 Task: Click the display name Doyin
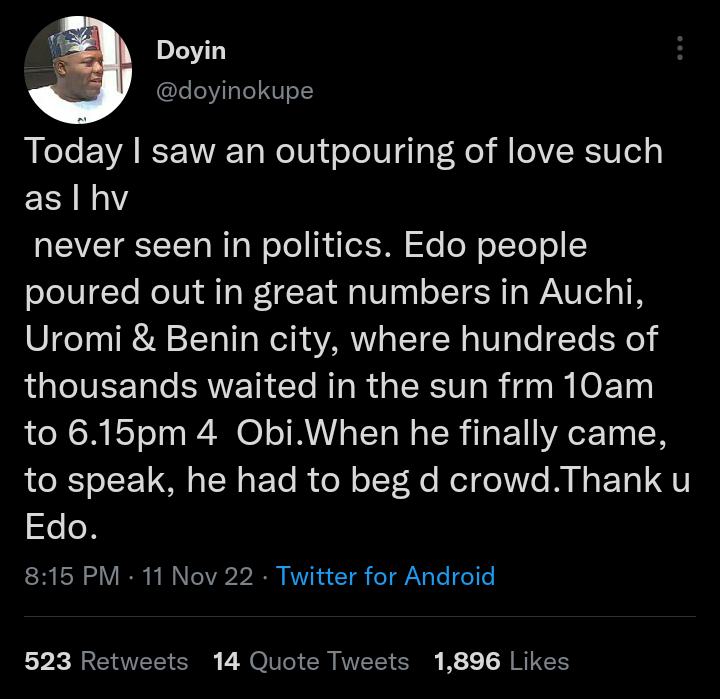[x=191, y=50]
